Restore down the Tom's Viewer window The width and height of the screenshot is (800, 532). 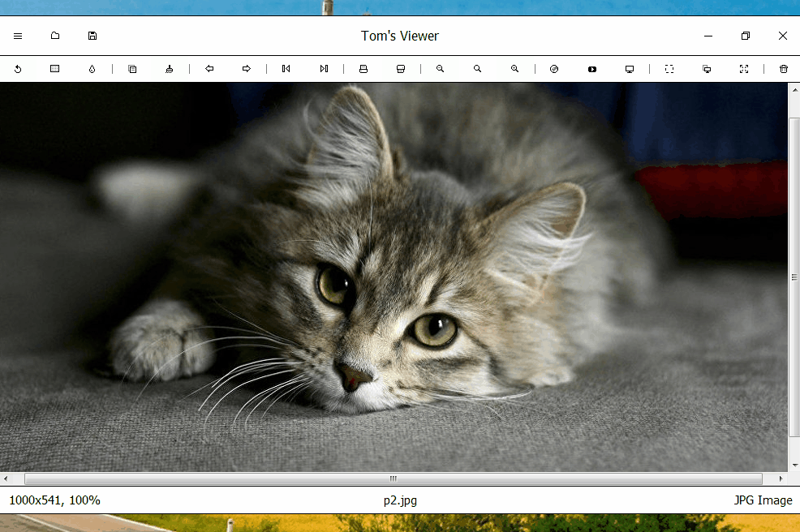746,36
